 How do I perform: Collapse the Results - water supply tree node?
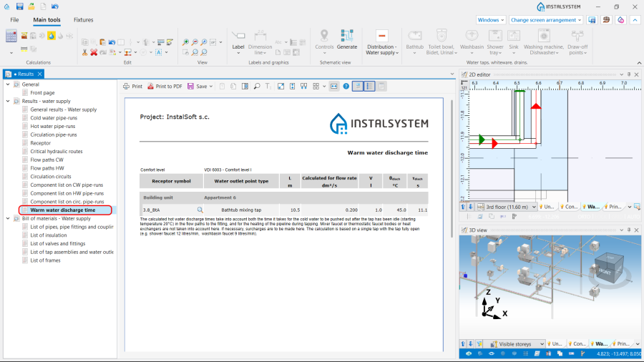7,102
